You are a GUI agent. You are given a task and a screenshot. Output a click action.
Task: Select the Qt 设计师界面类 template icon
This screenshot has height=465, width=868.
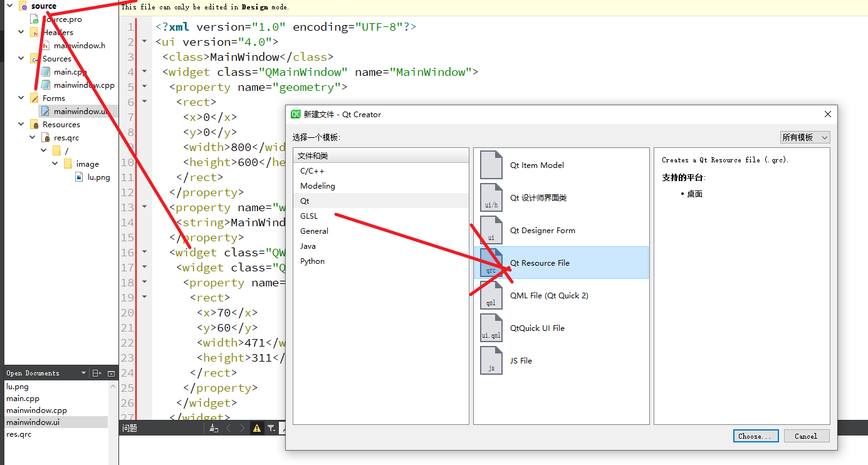point(491,197)
